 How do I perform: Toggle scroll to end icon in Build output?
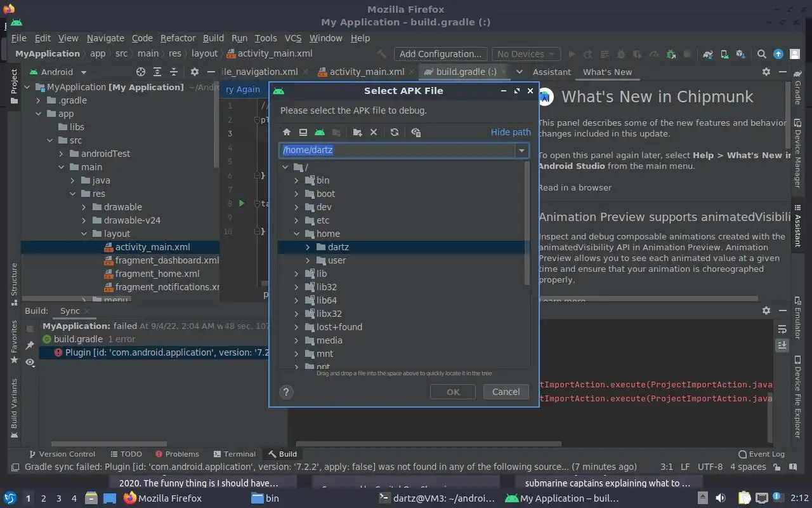point(782,345)
